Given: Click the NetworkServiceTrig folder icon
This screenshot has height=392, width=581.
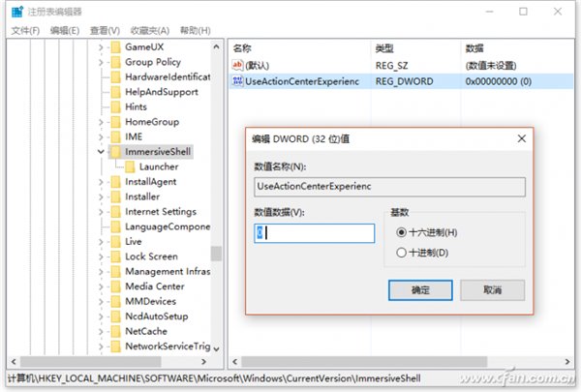Looking at the screenshot, I should click(x=116, y=347).
